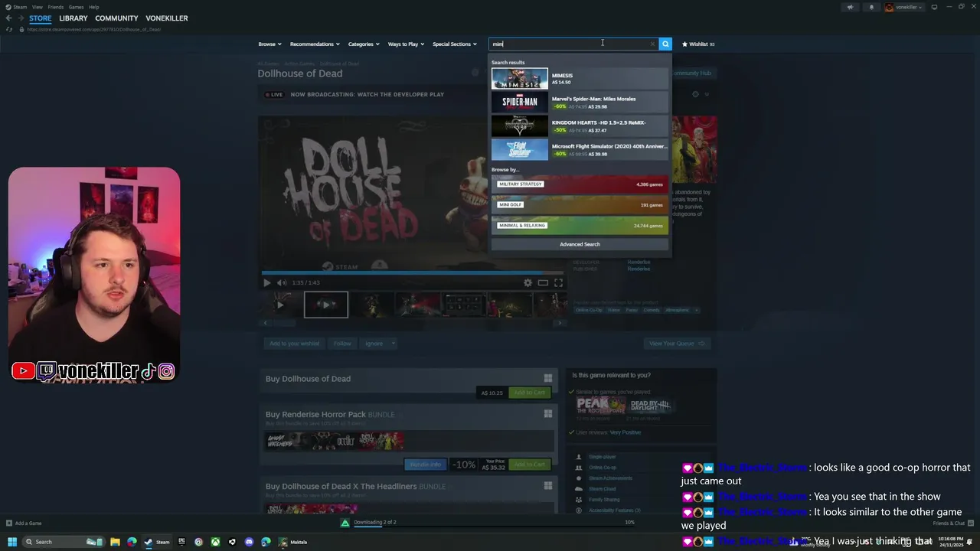Screen dimensions: 980x551
Task: Expand the Categories store menu
Action: (x=364, y=44)
